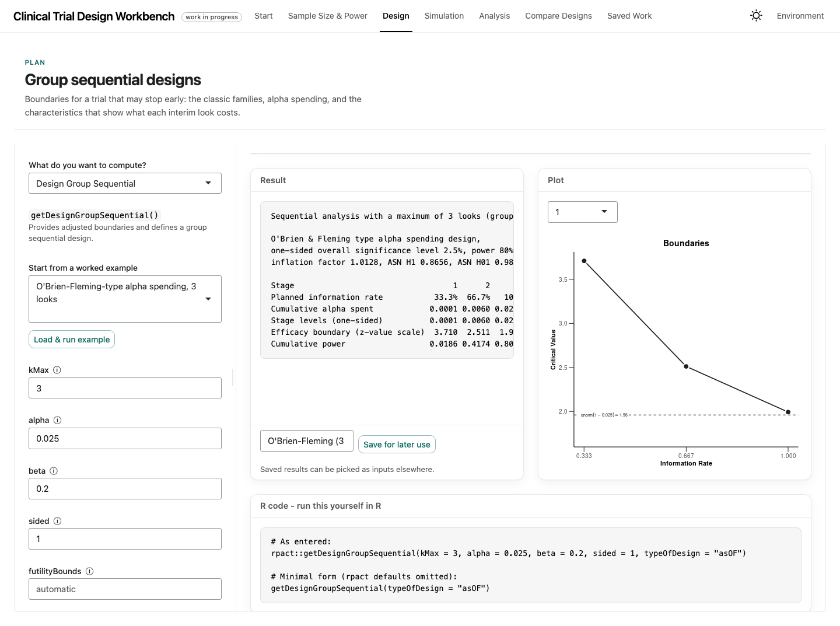View the Saved Work tab
Screen dimensions: 840x626
coord(629,16)
